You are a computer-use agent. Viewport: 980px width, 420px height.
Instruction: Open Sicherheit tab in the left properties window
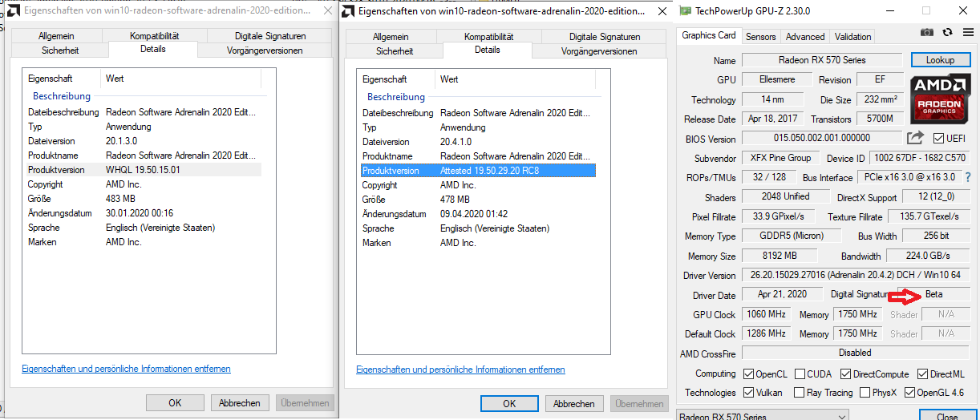coord(59,50)
